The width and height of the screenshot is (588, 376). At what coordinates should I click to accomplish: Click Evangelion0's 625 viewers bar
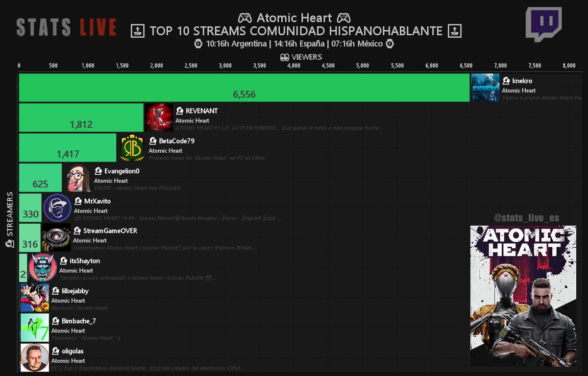pyautogui.click(x=40, y=178)
